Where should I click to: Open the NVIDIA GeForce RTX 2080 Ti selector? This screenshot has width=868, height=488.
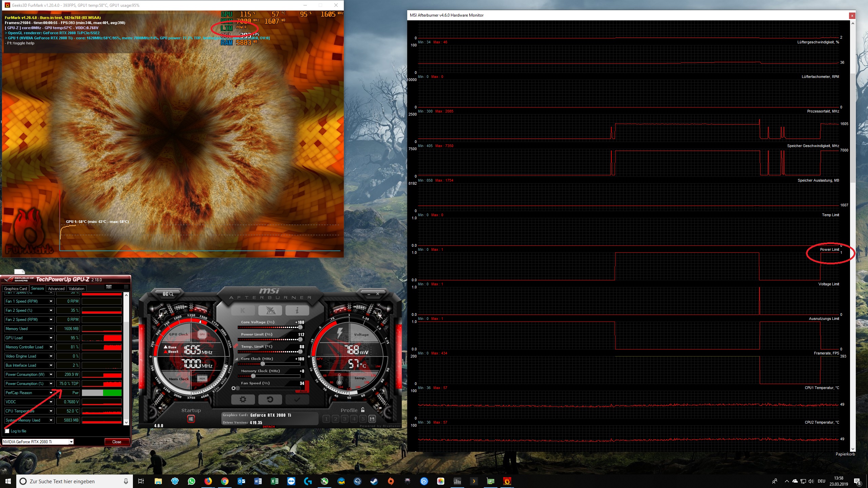point(38,442)
